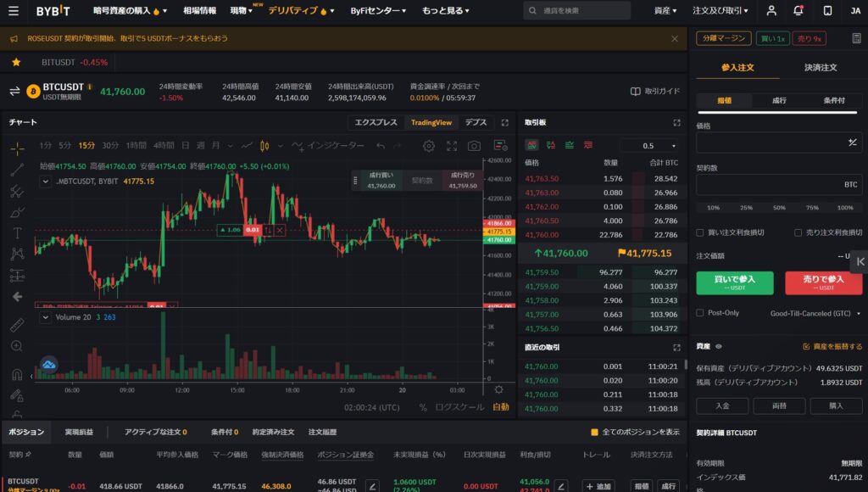Expand the 直近の取引 recent trades panel
This screenshot has width=868, height=492.
click(x=676, y=348)
